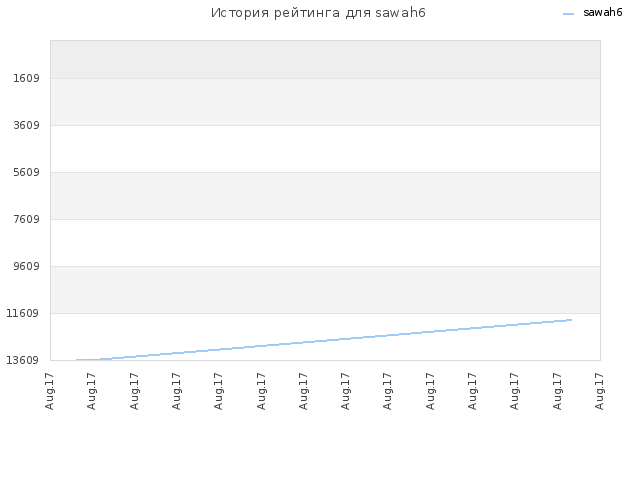This screenshot has width=640, height=480.
Task: Click the white band between 7609 and 9609
Action: click(325, 243)
